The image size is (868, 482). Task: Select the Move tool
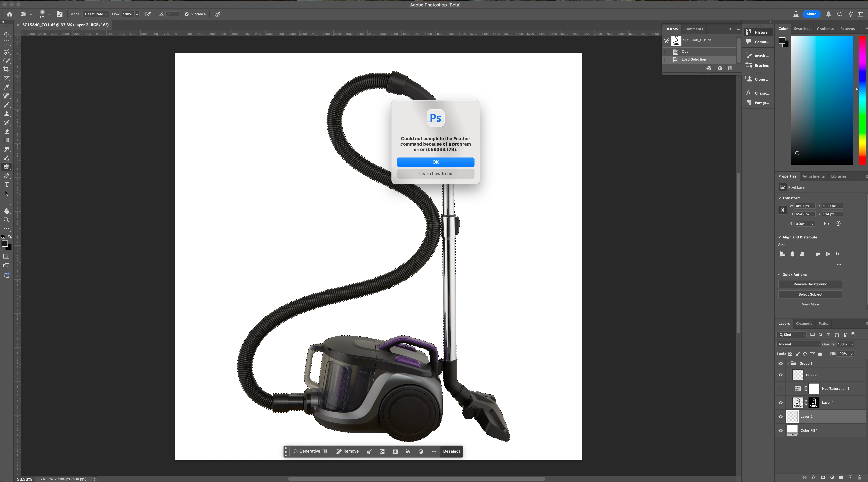6,34
